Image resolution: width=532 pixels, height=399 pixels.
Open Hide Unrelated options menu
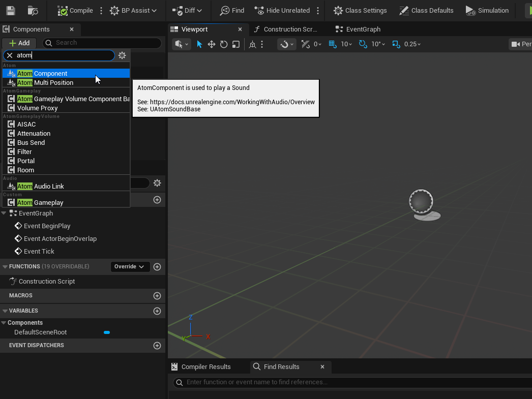click(318, 11)
